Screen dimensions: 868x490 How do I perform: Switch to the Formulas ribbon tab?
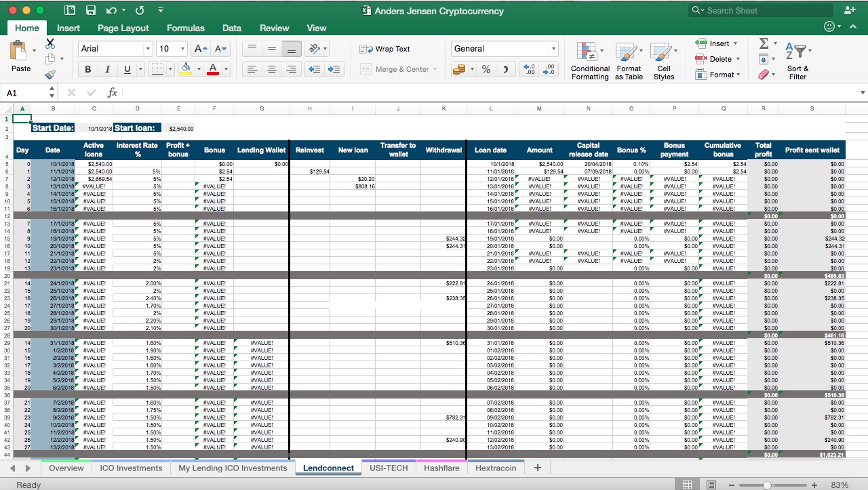185,28
